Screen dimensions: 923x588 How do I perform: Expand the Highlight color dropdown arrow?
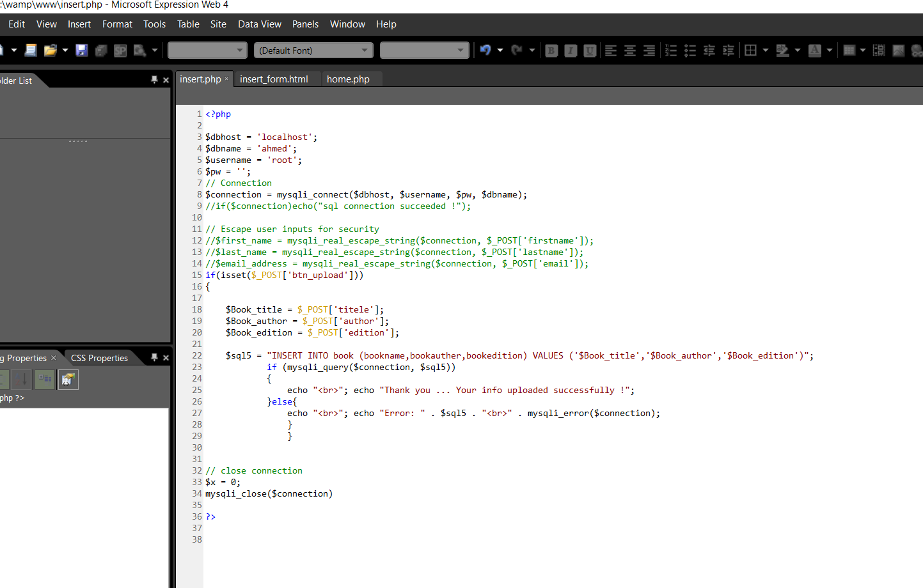(x=798, y=50)
